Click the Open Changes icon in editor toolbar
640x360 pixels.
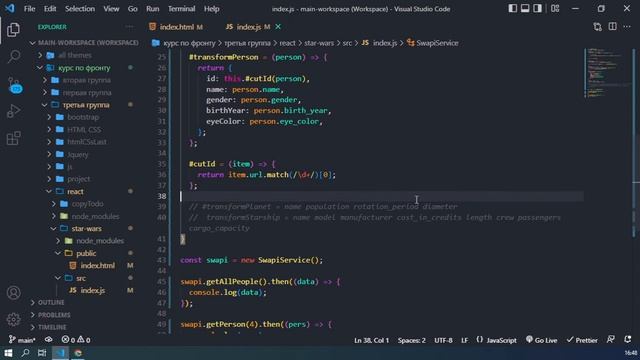(598, 27)
